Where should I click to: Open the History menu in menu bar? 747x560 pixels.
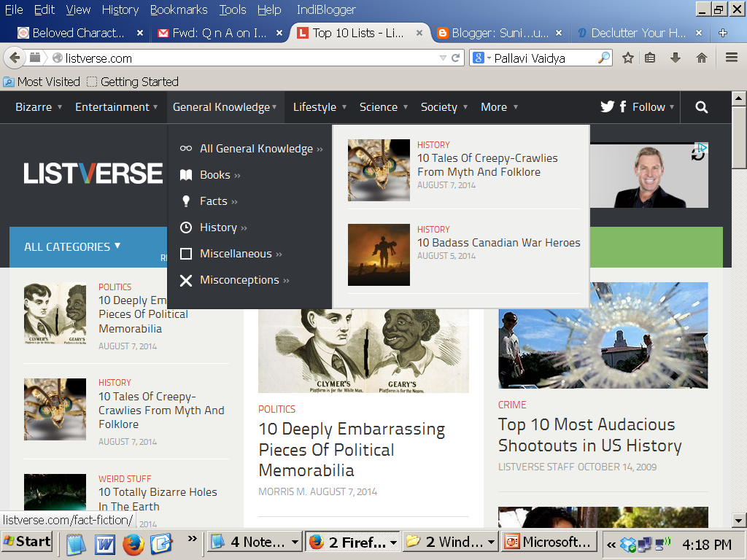click(x=120, y=9)
